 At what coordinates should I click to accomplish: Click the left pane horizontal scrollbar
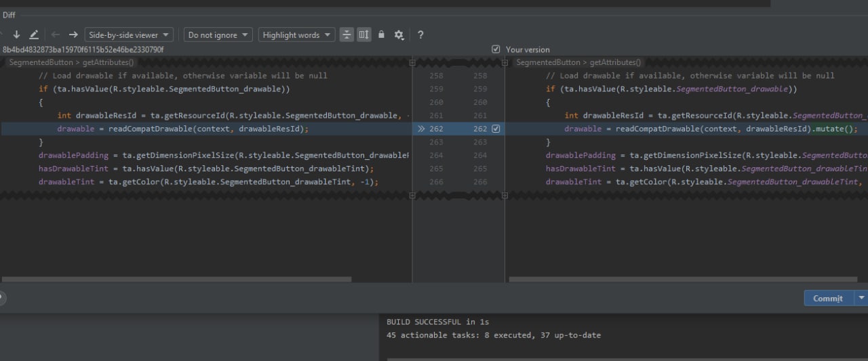pyautogui.click(x=176, y=279)
